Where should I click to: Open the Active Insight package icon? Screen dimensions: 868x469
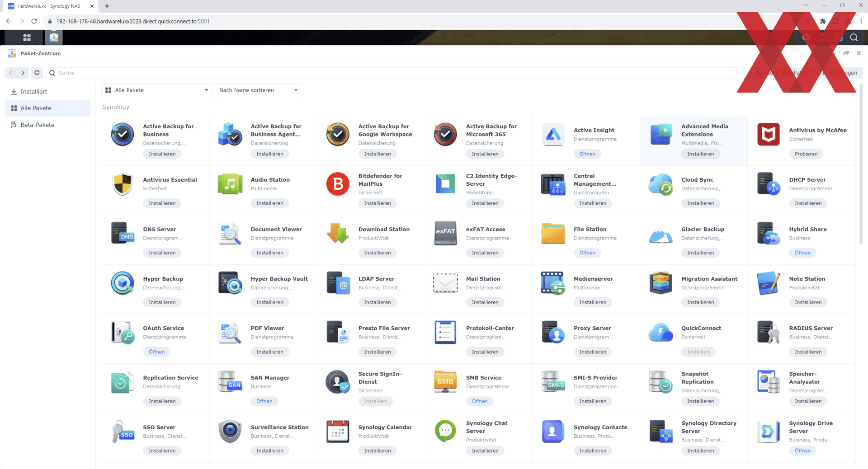553,134
